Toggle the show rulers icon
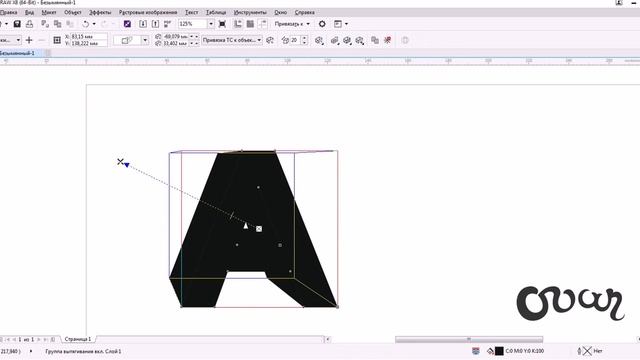The height and width of the screenshot is (360, 640). [x=238, y=24]
